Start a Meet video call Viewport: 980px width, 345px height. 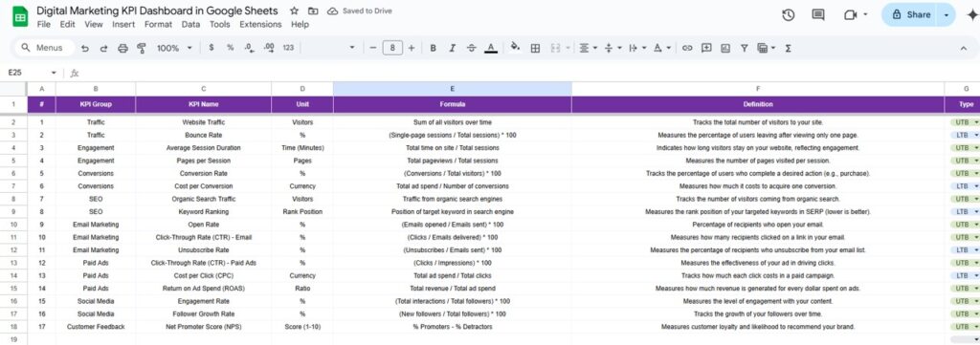click(850, 15)
